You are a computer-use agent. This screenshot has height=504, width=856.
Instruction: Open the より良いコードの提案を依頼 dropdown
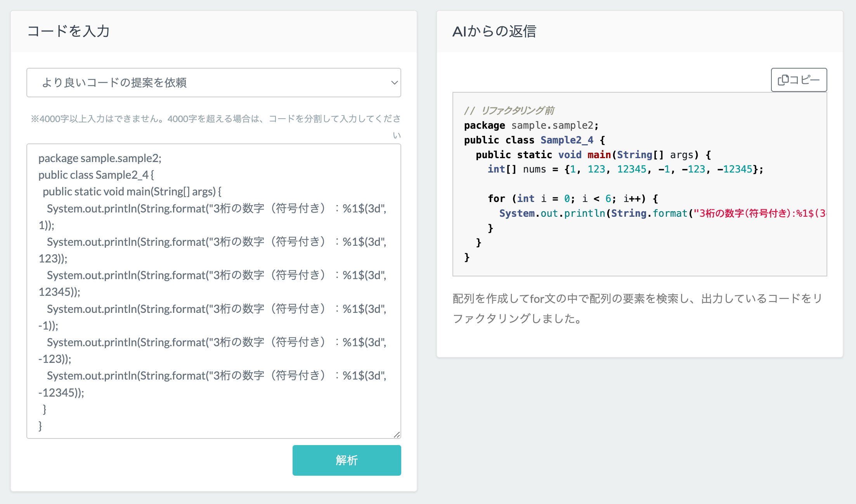click(213, 83)
